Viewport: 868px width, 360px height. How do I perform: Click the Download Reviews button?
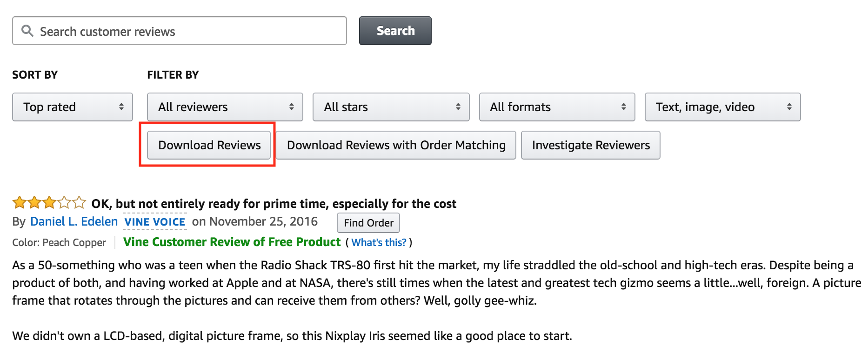209,145
